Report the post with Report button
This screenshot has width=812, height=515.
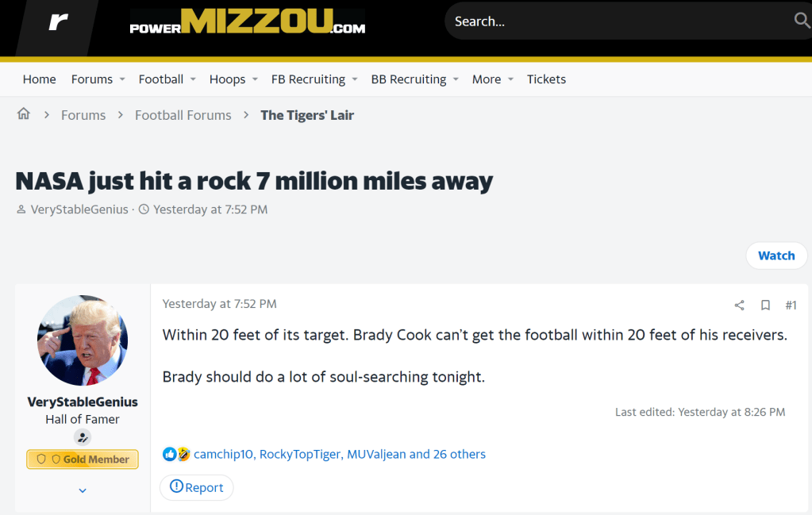(197, 487)
